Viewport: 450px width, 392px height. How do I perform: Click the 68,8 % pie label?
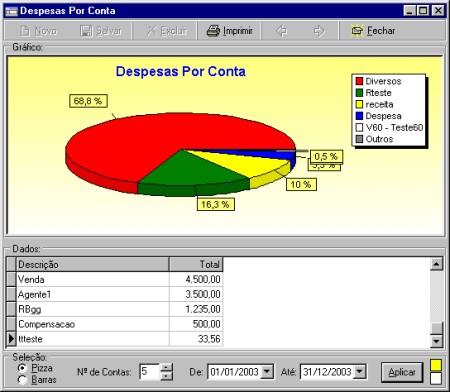pos(88,101)
